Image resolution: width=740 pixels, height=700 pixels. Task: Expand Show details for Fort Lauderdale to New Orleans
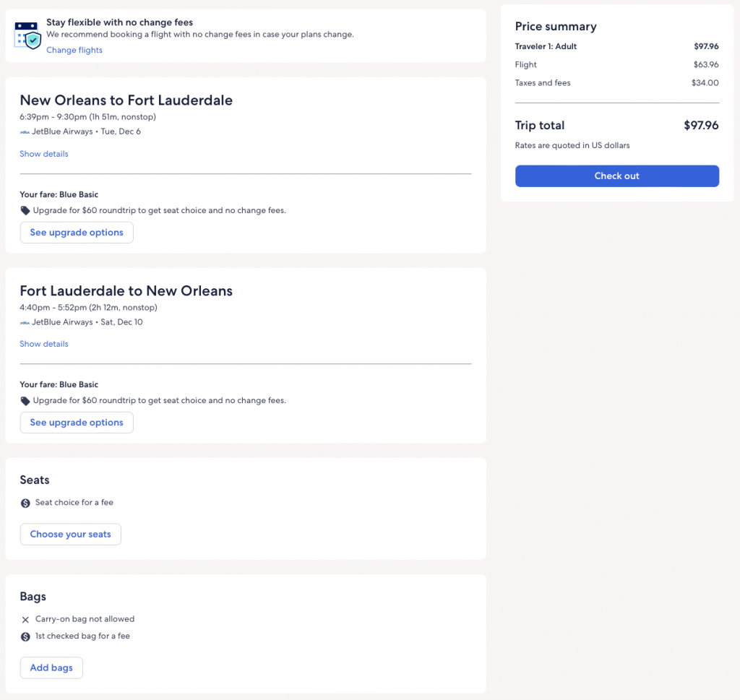tap(44, 344)
